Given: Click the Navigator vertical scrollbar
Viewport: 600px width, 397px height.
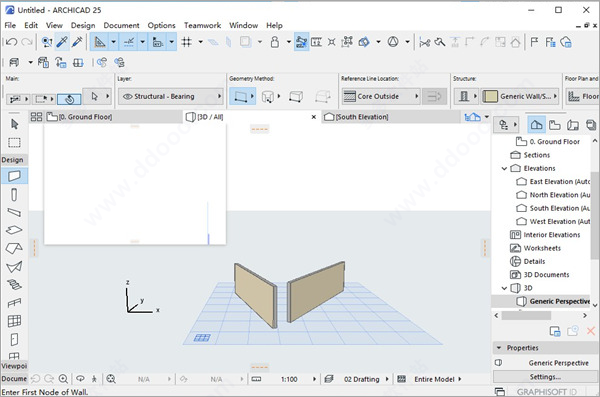Looking at the screenshot, I should tap(595, 215).
